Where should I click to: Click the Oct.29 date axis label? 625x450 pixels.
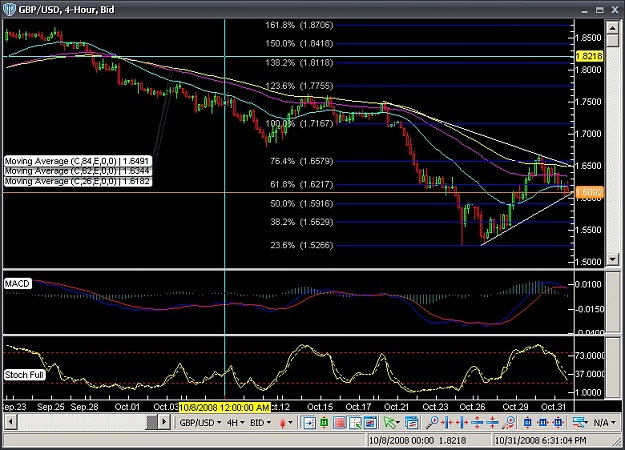515,407
